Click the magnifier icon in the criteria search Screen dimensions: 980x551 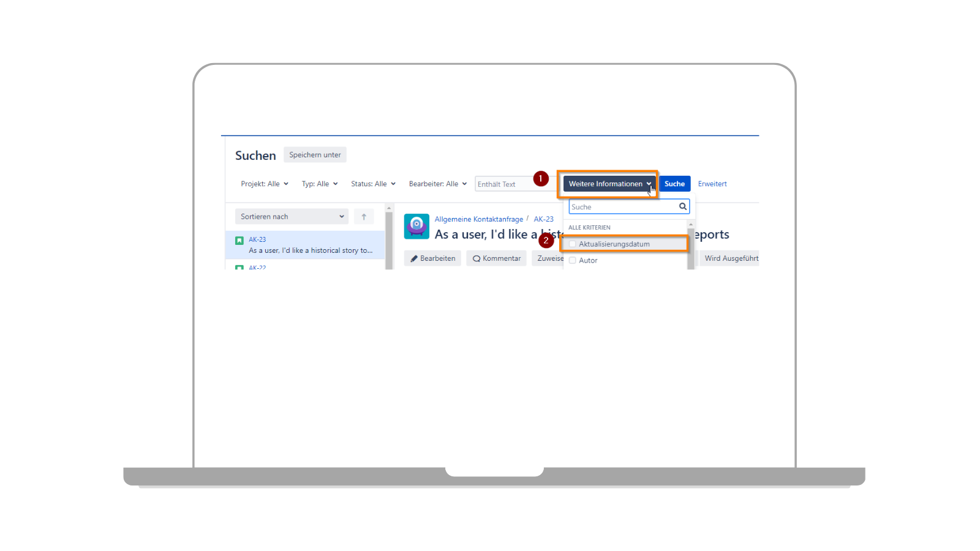[x=682, y=207]
